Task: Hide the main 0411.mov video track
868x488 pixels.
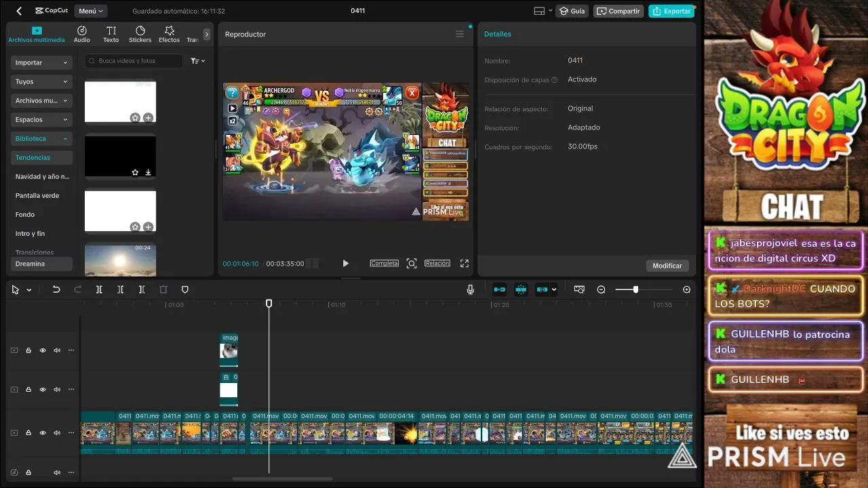Action: [43, 432]
